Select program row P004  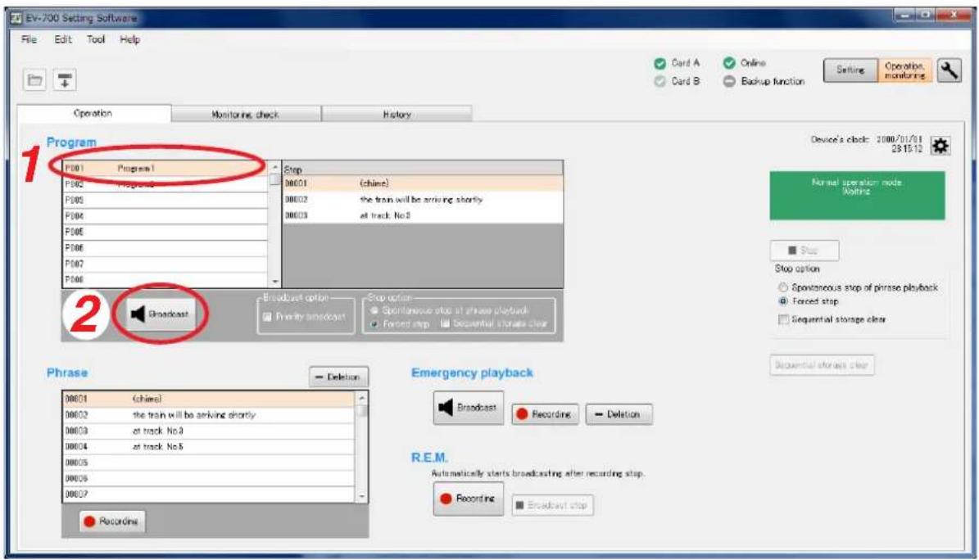pos(165,216)
